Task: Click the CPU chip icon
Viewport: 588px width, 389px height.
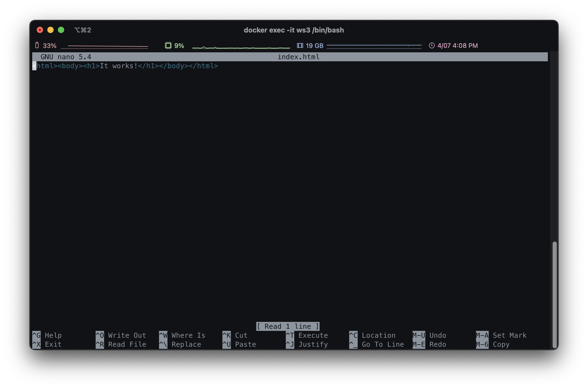Action: point(168,45)
